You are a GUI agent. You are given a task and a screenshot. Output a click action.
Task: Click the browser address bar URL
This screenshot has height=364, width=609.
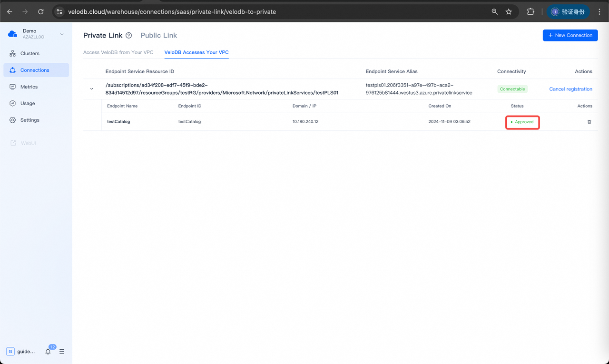172,11
